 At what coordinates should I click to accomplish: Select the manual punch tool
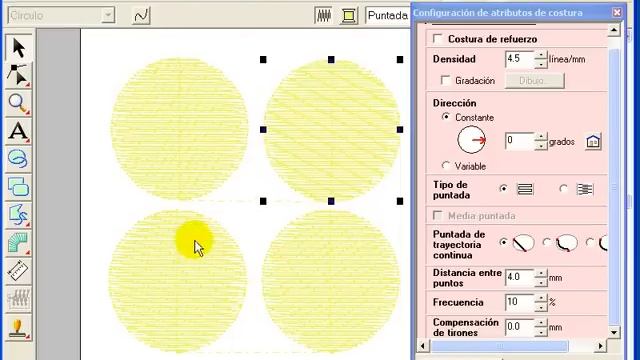click(x=18, y=243)
